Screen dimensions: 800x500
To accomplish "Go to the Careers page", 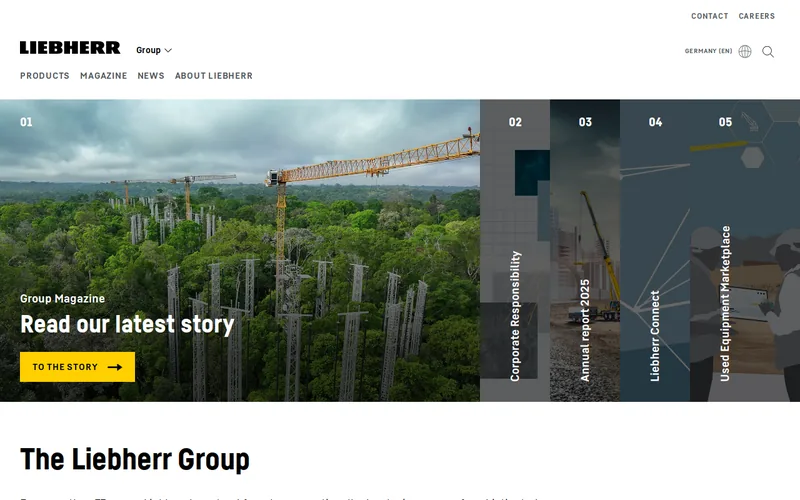I will tap(757, 16).
